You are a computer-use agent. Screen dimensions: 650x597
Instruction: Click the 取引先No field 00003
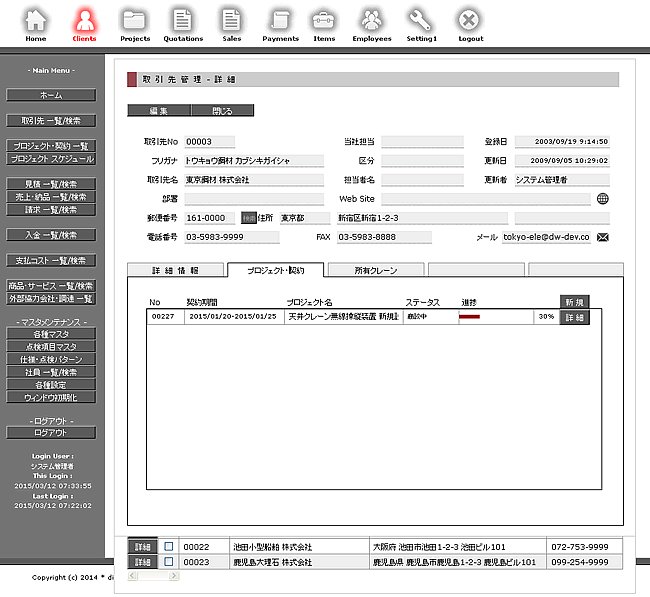point(209,142)
